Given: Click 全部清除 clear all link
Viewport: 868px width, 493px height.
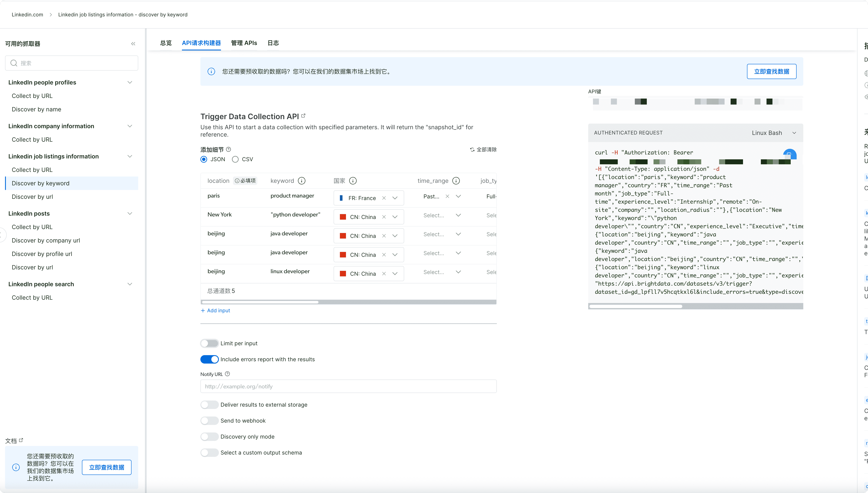Looking at the screenshot, I should point(483,150).
